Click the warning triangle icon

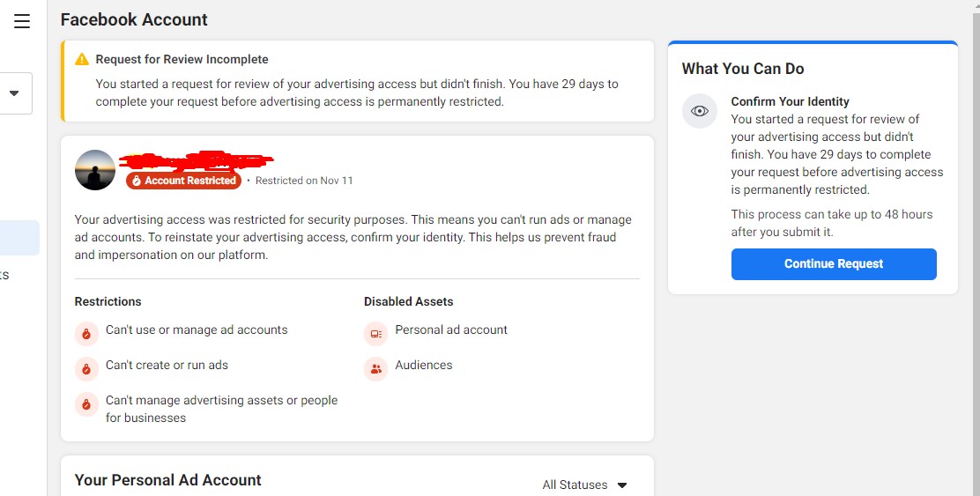(82, 59)
